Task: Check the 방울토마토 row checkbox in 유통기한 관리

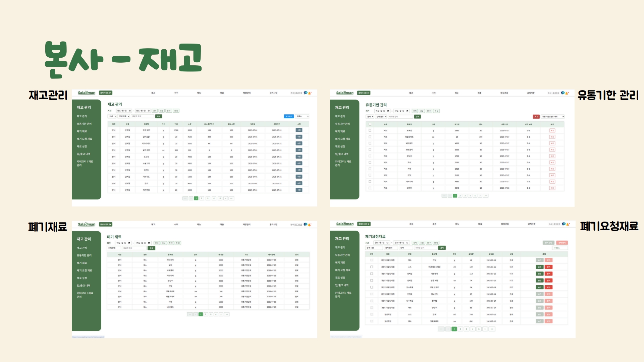Action: click(370, 137)
